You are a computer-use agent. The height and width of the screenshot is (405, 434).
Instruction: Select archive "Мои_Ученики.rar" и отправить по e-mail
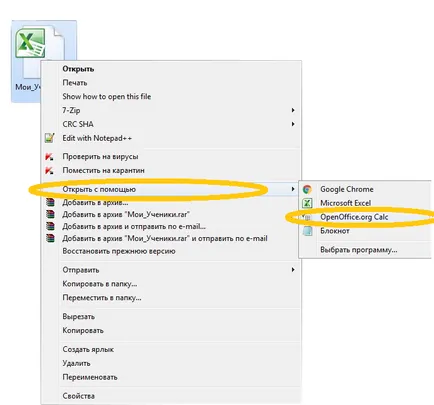tap(165, 239)
